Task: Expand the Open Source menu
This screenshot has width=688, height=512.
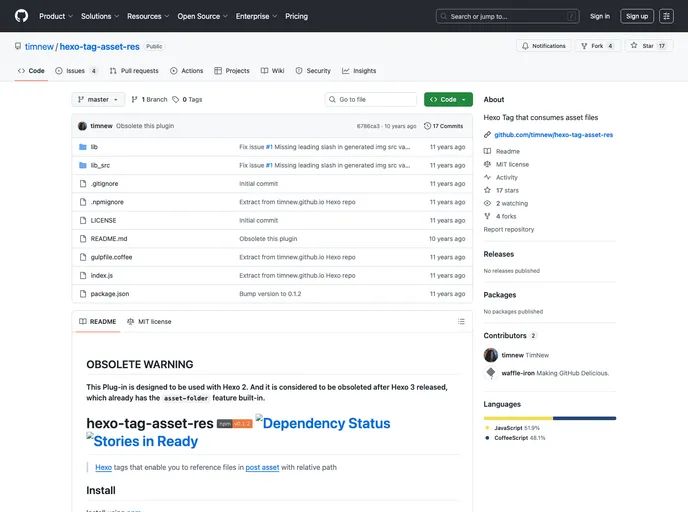Action: click(202, 16)
